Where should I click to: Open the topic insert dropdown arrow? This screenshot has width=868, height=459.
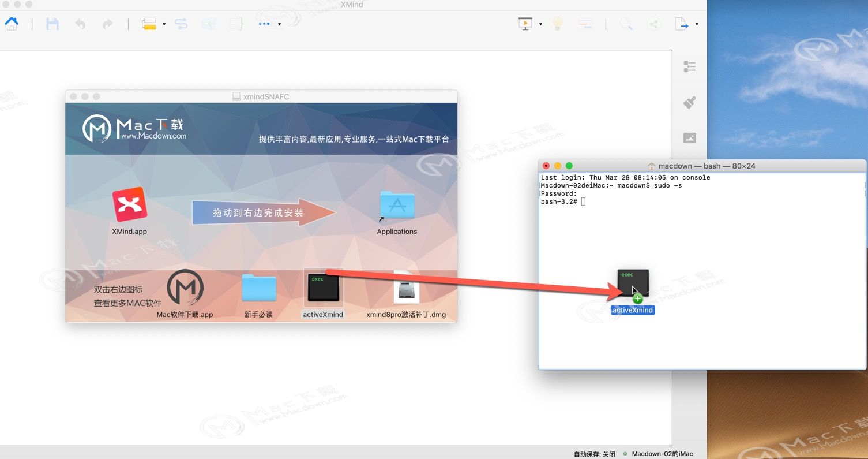point(164,24)
